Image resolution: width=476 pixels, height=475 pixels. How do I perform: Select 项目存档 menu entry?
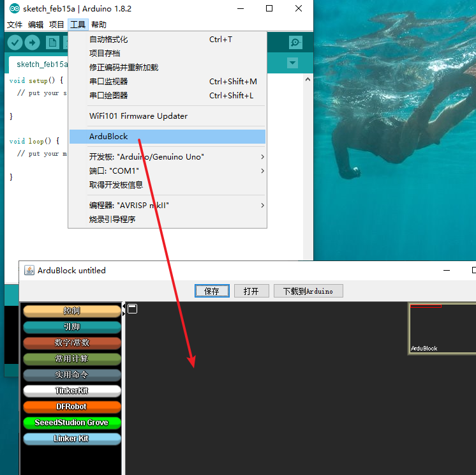pos(167,54)
